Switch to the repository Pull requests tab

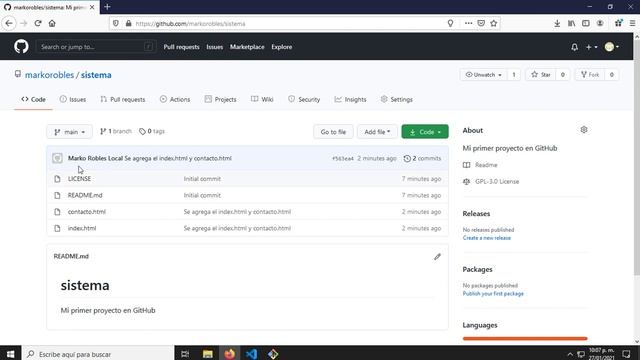click(122, 99)
